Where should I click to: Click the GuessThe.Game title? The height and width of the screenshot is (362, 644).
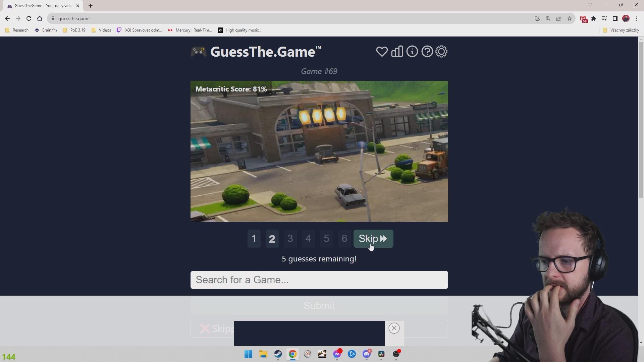tap(265, 52)
